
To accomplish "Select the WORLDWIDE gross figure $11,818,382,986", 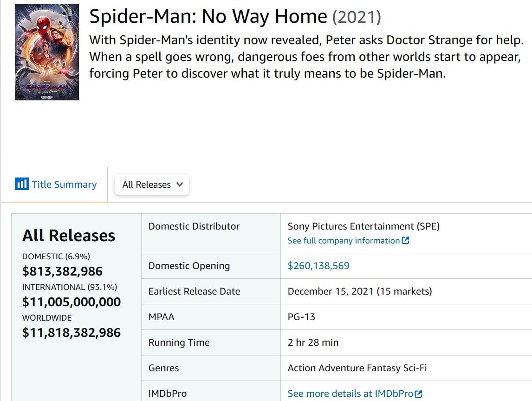I will pos(71,333).
